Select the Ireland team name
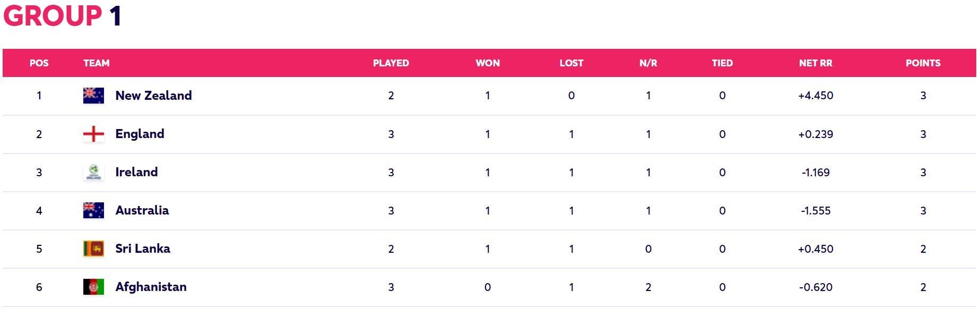The height and width of the screenshot is (316, 980). click(136, 172)
